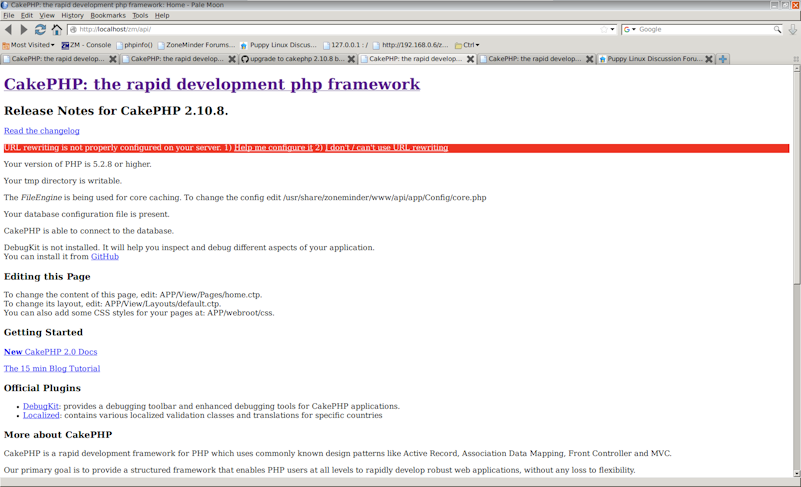Click the 'Editing this Page' heading

47,276
